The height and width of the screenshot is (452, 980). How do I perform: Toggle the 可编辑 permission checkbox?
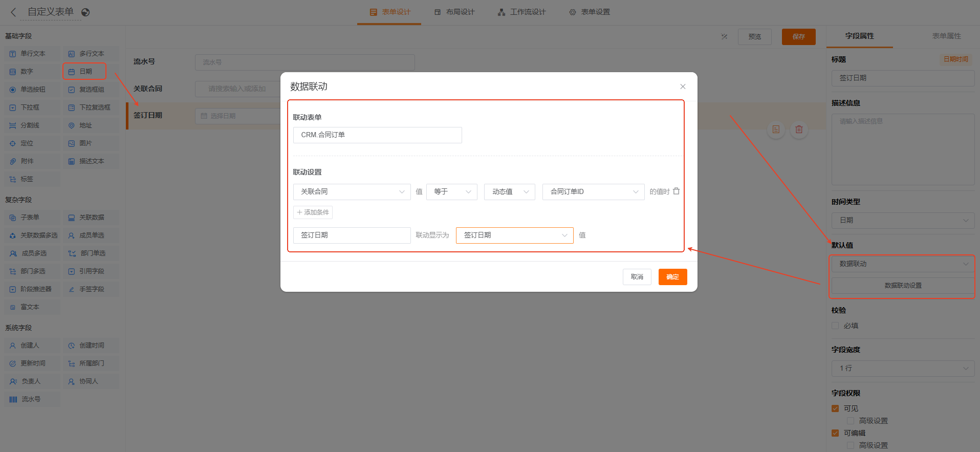835,433
